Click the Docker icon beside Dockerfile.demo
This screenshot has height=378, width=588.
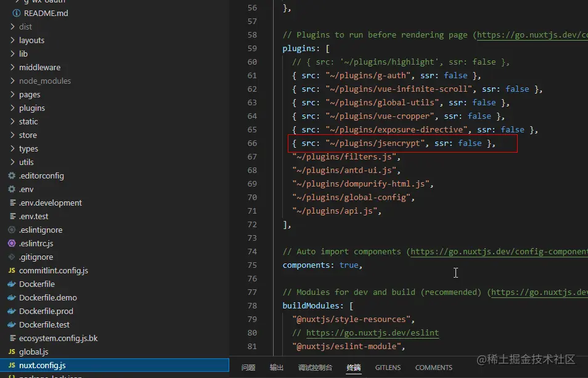coord(12,297)
